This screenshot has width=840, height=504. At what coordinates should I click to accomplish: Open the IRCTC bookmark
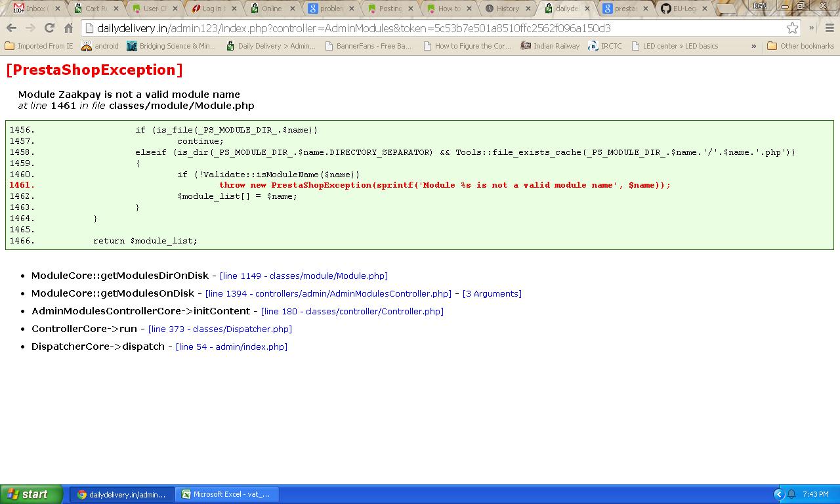tap(604, 46)
